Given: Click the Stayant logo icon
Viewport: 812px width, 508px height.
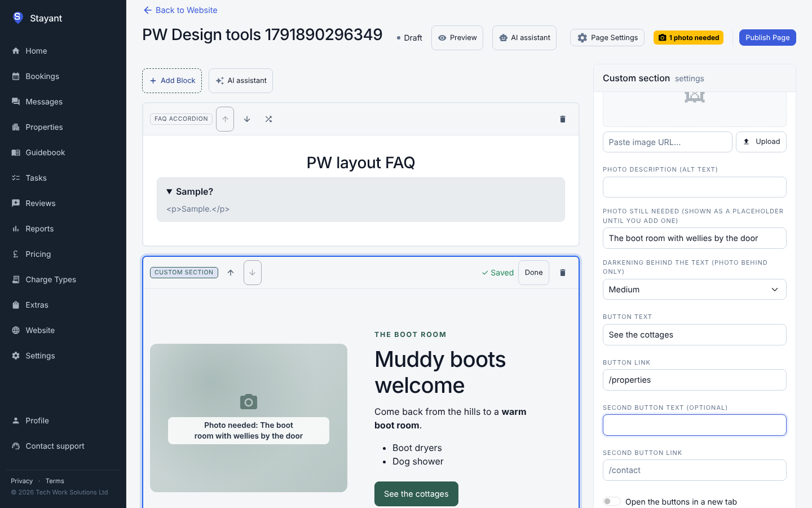Looking at the screenshot, I should [x=18, y=17].
